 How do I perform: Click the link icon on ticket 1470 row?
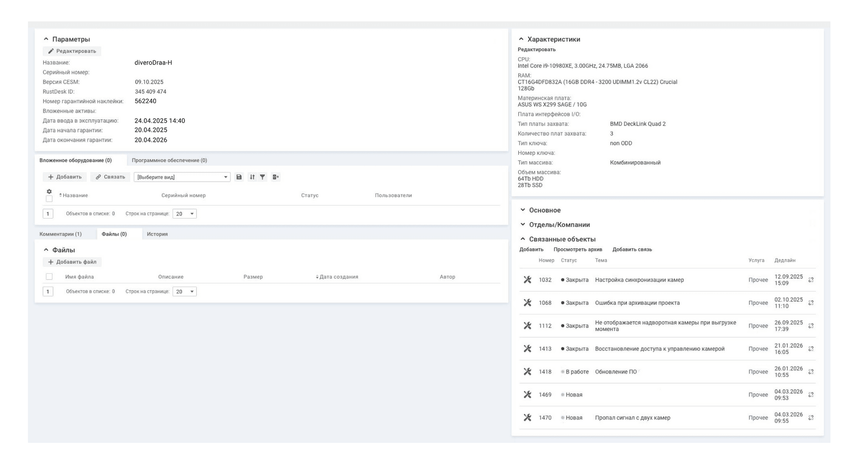[811, 418]
